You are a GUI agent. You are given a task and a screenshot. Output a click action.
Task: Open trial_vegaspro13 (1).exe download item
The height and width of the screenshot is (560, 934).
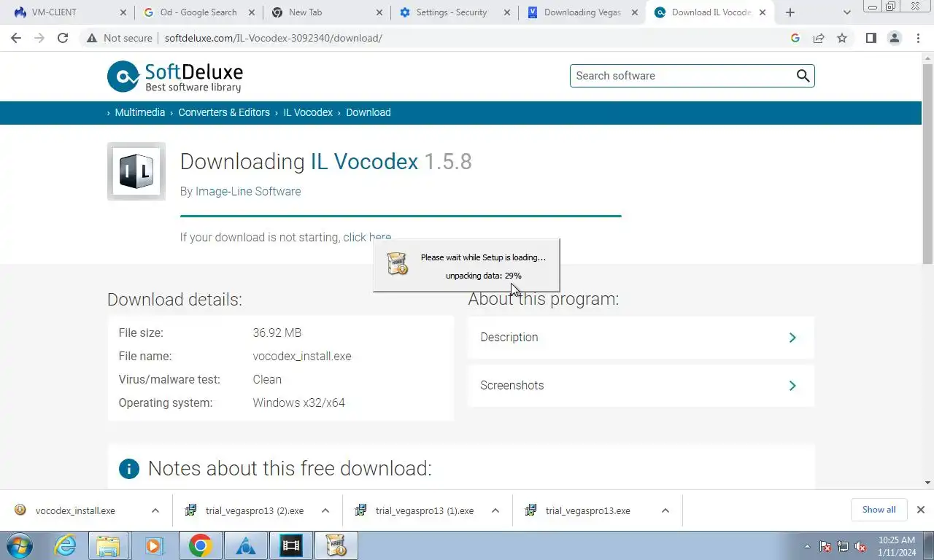click(425, 510)
